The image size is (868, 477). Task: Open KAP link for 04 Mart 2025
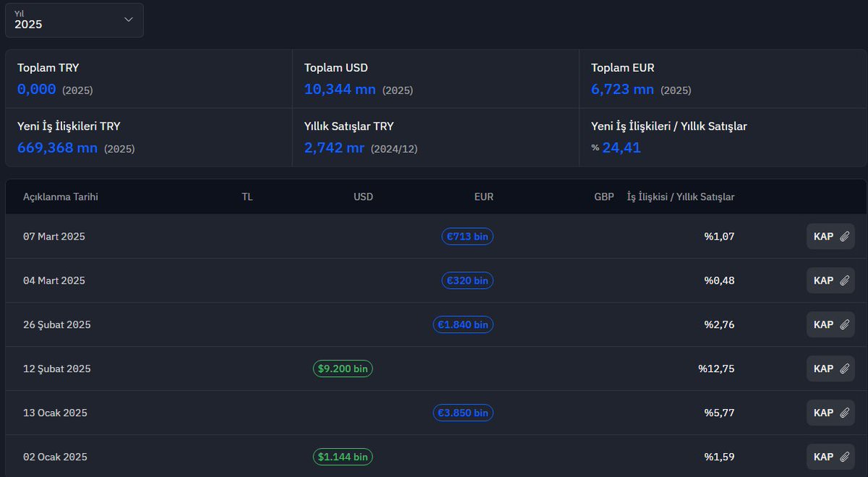(x=830, y=280)
